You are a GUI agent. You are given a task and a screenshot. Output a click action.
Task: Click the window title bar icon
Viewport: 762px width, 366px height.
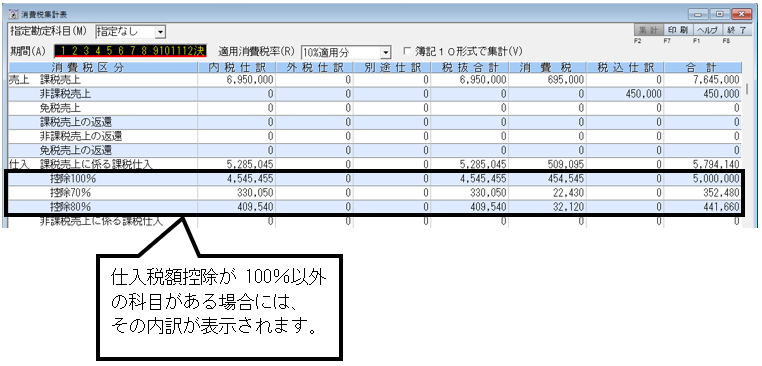coord(14,14)
